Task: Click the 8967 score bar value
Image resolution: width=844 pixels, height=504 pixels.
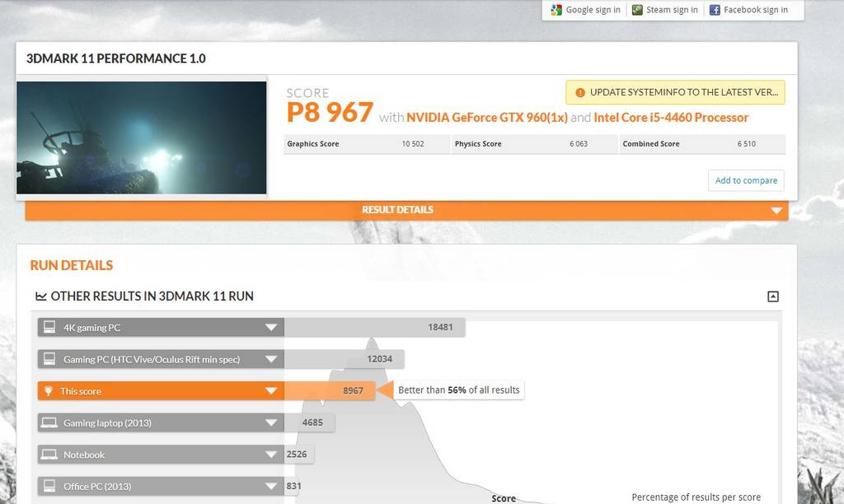Action: click(353, 390)
